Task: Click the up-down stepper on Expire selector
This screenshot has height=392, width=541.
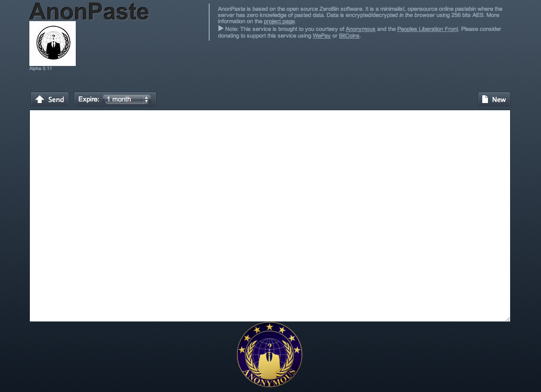Action: click(147, 99)
